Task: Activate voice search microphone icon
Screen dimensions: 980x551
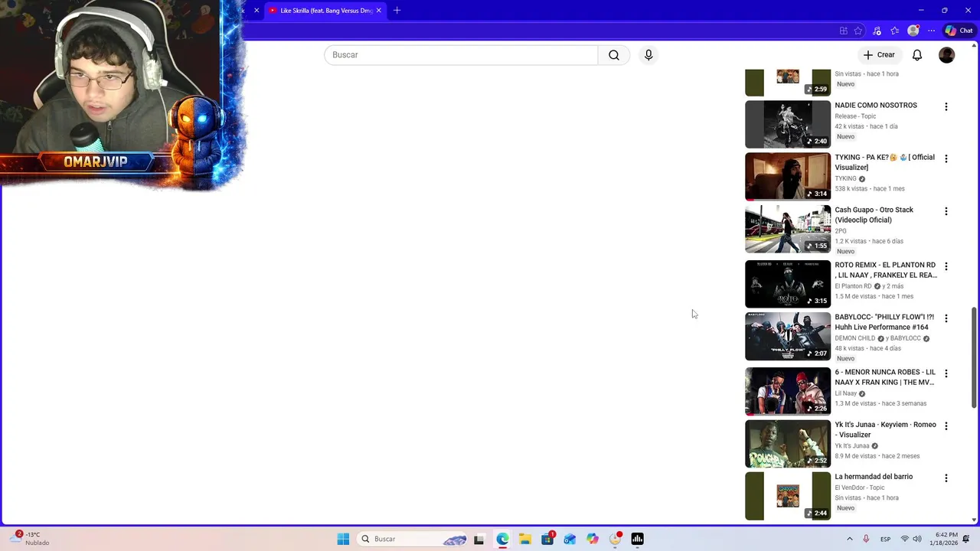Action: click(x=648, y=55)
